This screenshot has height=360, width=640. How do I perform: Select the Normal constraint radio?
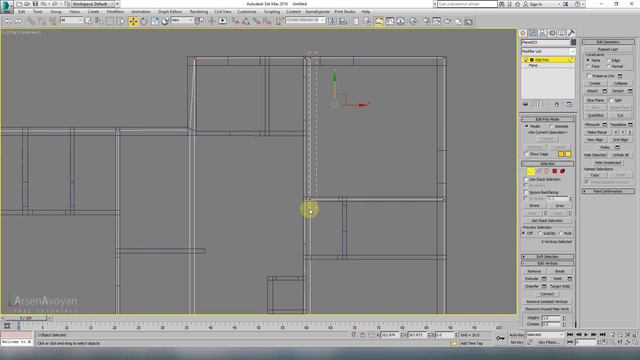(608, 66)
